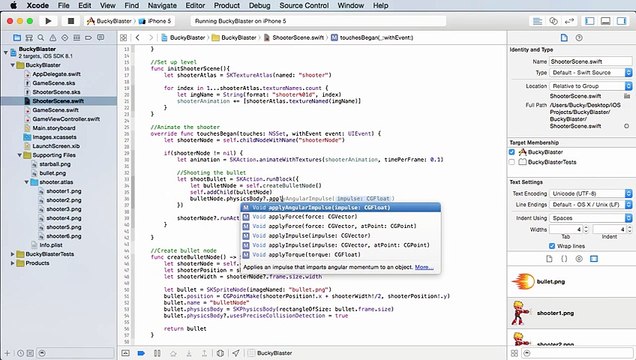Screen dimensions: 636x360
Task: Show the Code Snippet library
Action: point(564,259)
